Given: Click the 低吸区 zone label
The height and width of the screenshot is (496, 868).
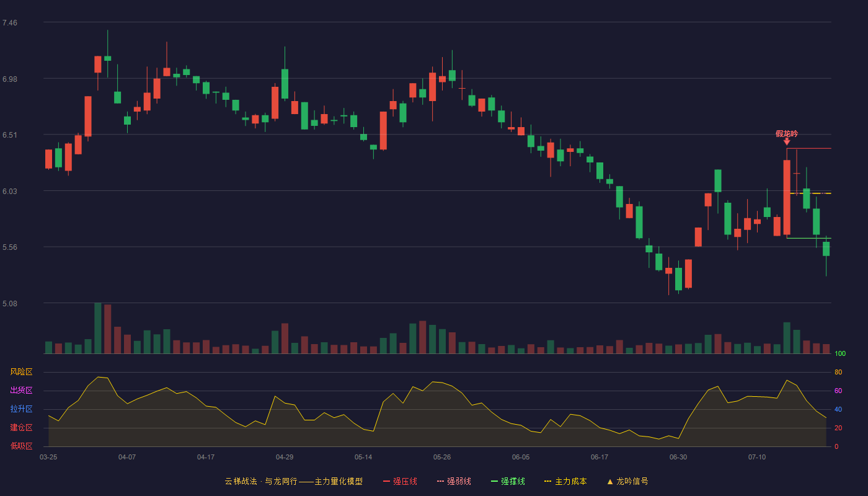Looking at the screenshot, I should 21,446.
